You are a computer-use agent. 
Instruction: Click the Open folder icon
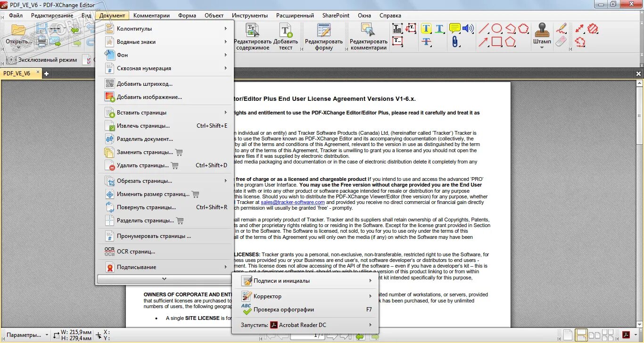pyautogui.click(x=18, y=30)
